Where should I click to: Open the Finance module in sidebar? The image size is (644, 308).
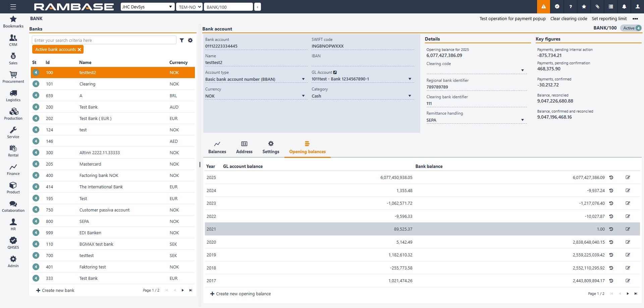click(x=13, y=170)
